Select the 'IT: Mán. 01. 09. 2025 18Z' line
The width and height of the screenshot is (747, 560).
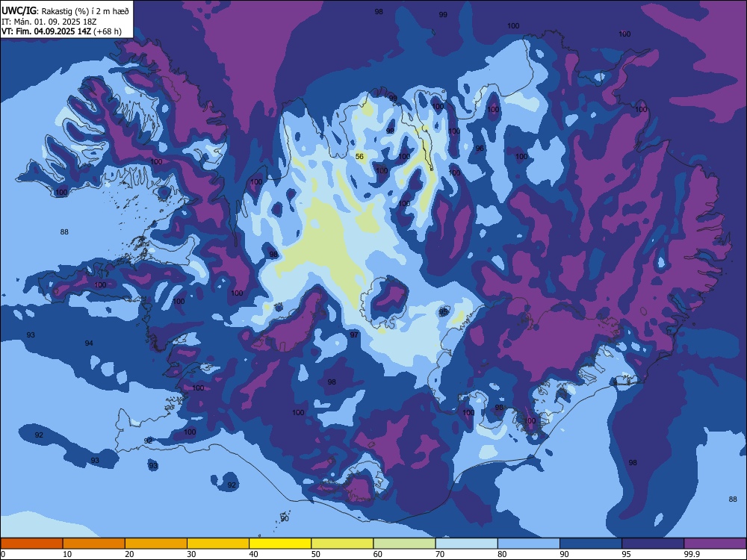pos(49,22)
